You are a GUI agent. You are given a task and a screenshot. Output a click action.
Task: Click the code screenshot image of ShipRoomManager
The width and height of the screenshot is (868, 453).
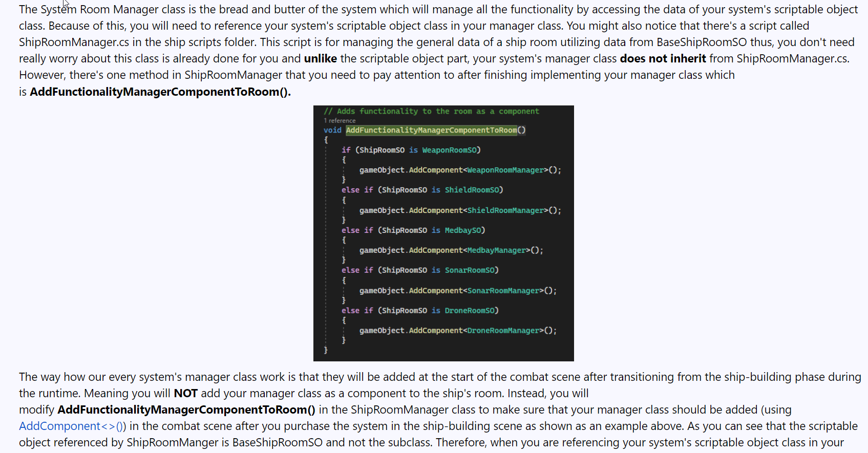tap(443, 233)
